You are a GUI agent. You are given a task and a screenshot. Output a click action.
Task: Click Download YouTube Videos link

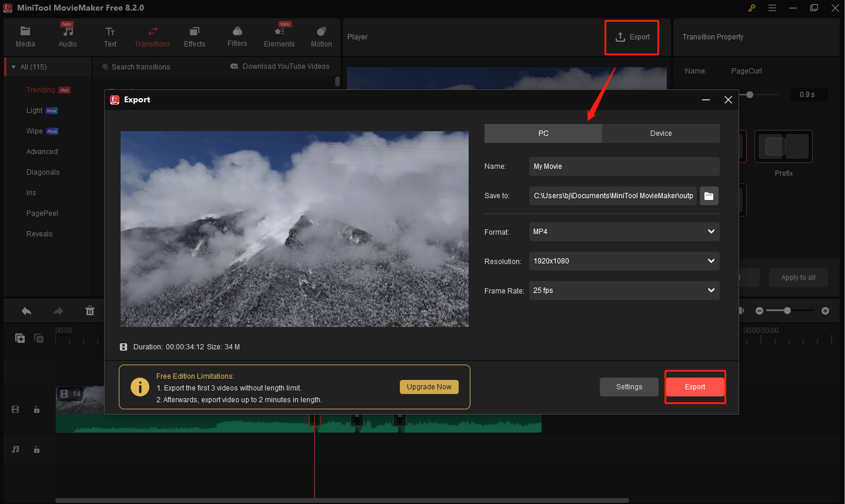(x=280, y=66)
